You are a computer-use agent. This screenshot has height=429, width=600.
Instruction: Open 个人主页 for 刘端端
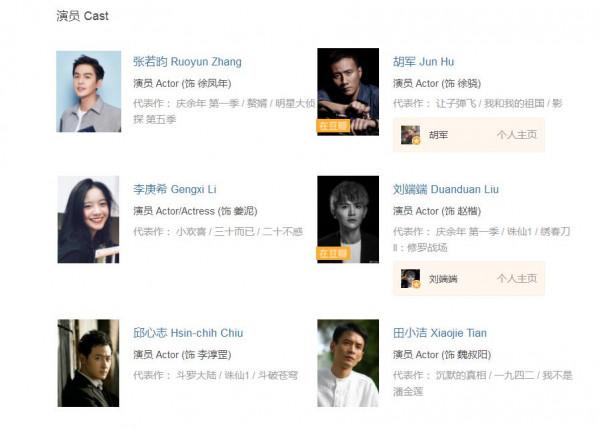coord(517,278)
